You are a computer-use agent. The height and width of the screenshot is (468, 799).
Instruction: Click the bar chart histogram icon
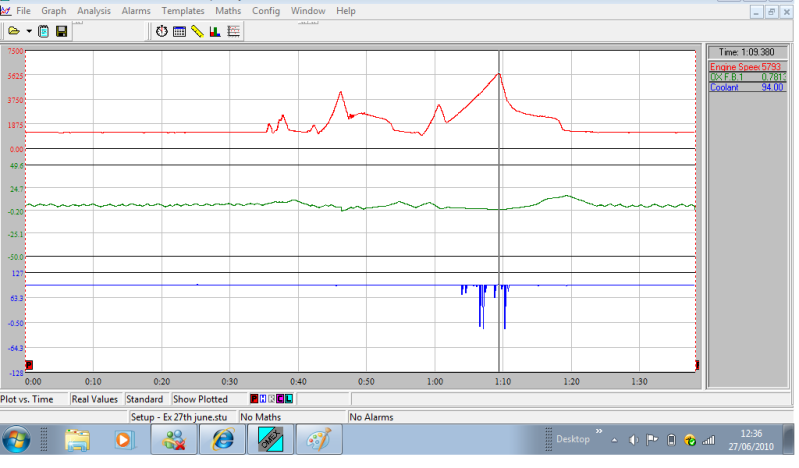tap(215, 31)
